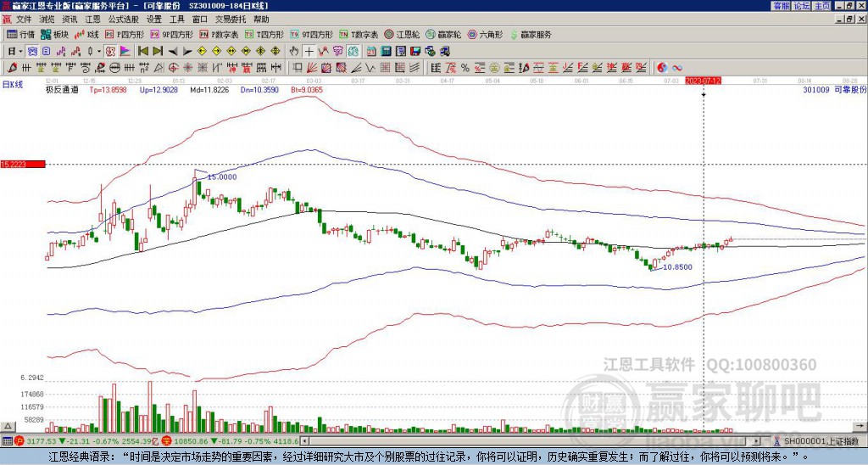Open the 客服 link

click(781, 6)
